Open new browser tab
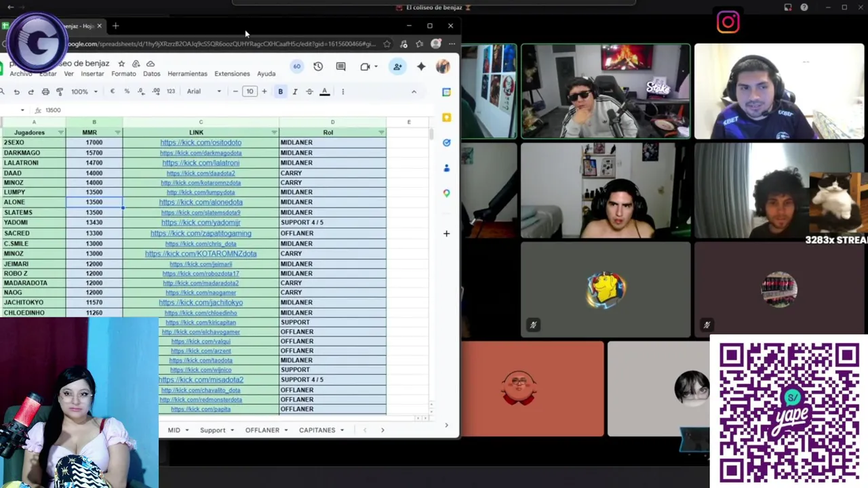Screen dimensions: 868x488 pyautogui.click(x=115, y=26)
